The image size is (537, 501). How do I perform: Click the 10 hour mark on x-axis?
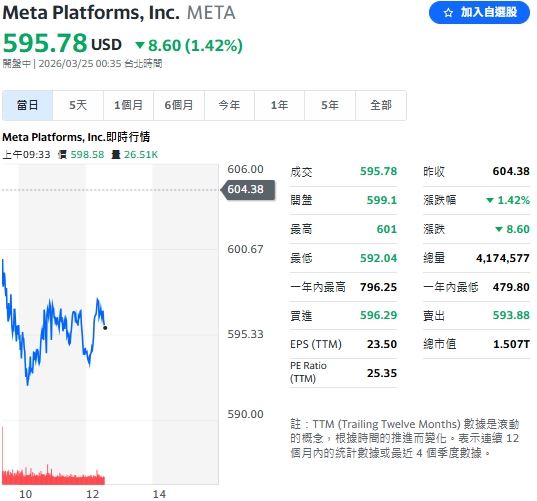(26, 494)
